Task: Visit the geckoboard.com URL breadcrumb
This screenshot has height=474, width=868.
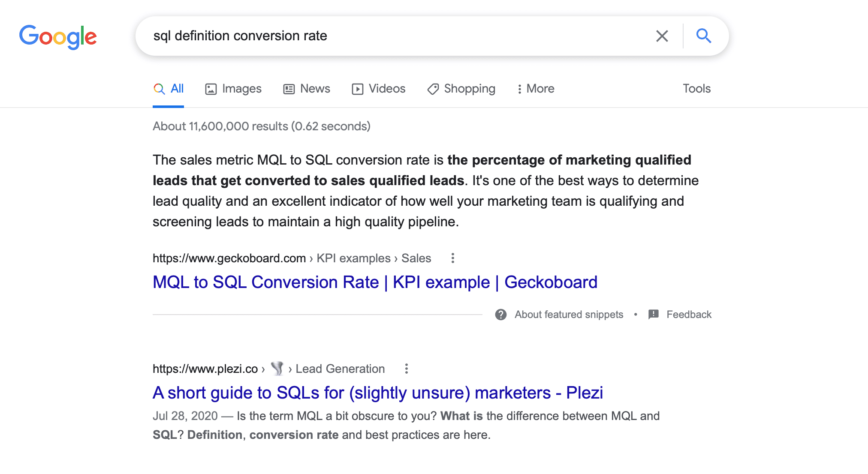Action: click(229, 258)
